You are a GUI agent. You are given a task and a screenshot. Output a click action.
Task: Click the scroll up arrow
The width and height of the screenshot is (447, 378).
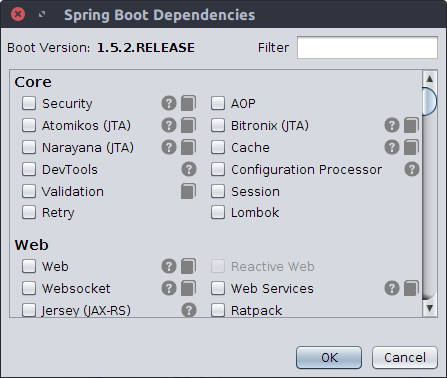pyautogui.click(x=429, y=79)
